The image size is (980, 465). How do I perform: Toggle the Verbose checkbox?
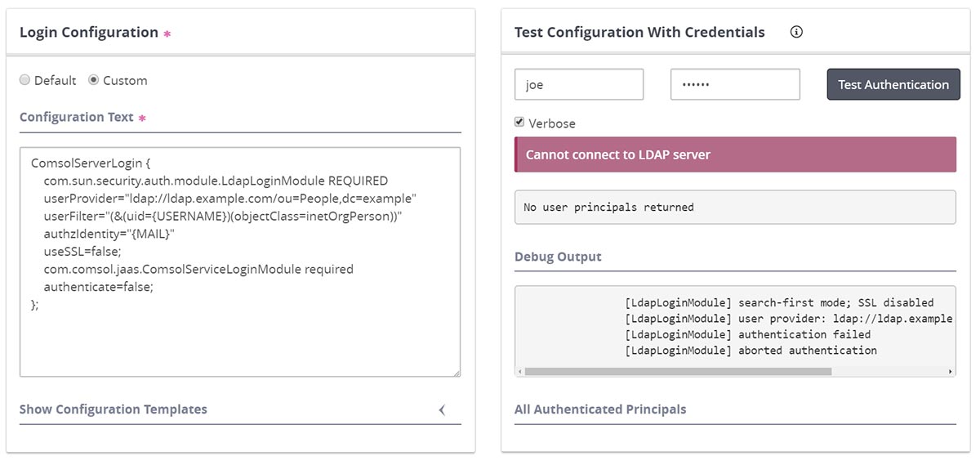[519, 123]
